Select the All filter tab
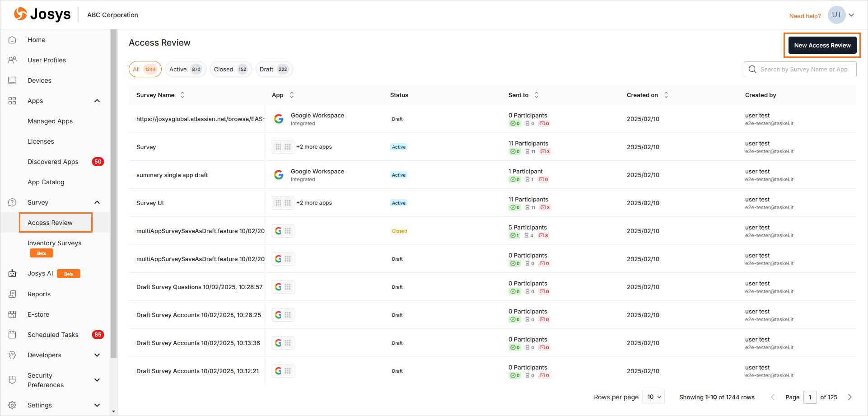 coord(145,69)
